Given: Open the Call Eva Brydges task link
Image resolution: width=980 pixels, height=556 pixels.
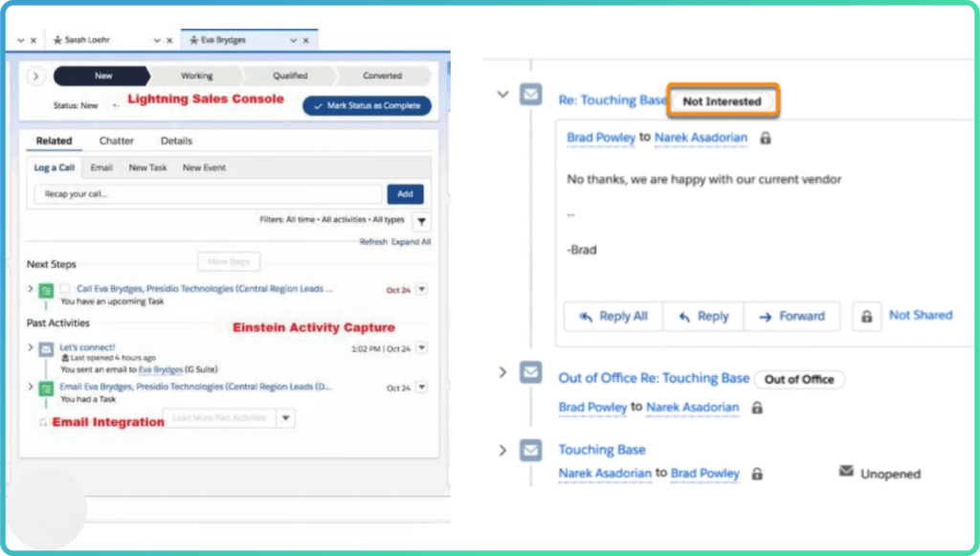Looking at the screenshot, I should (x=204, y=289).
